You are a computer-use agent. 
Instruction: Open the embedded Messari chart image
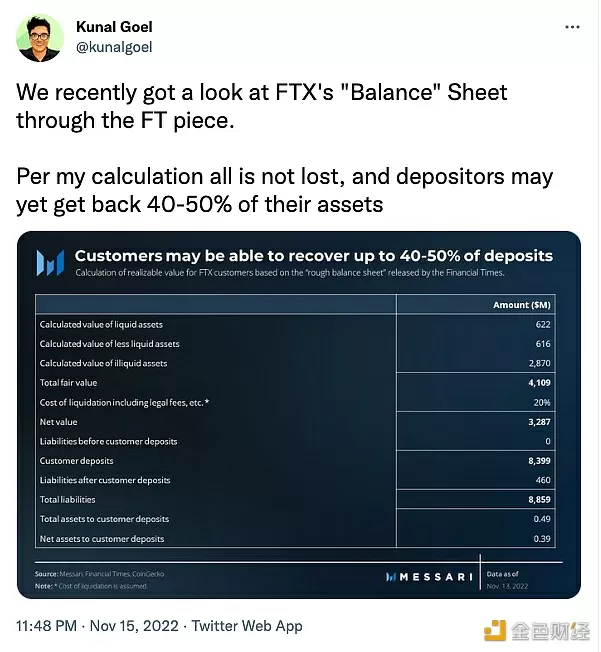[299, 415]
